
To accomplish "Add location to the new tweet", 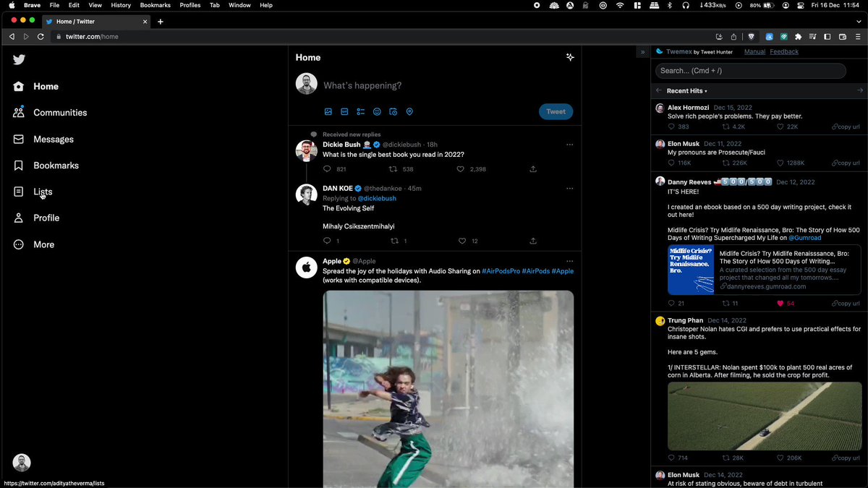I will coord(409,112).
